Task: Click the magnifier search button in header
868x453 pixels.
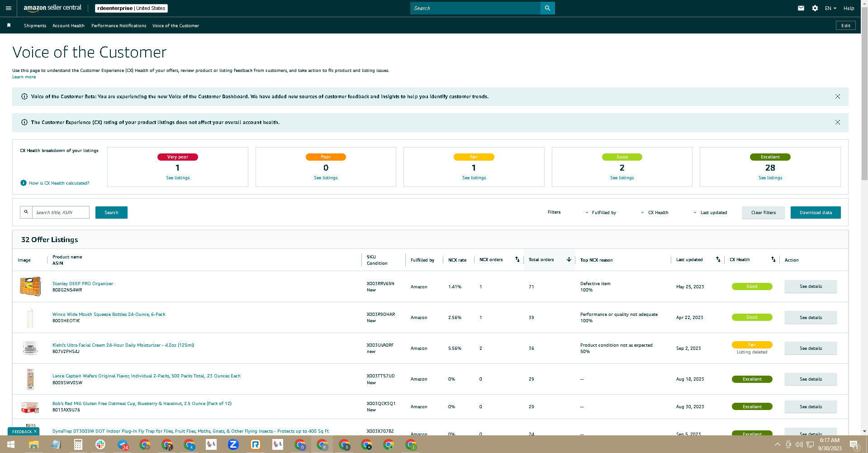Action: coord(547,8)
